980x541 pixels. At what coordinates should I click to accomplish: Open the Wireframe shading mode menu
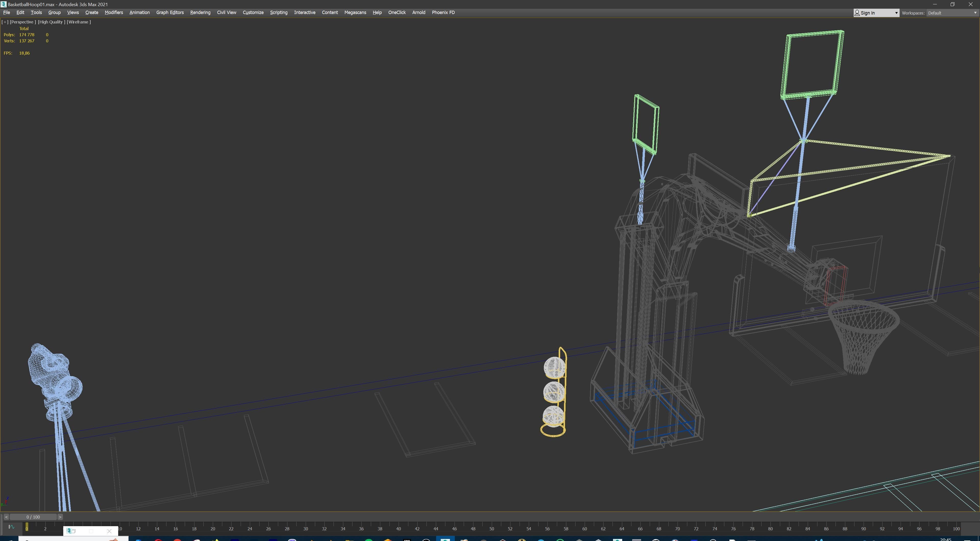click(79, 22)
